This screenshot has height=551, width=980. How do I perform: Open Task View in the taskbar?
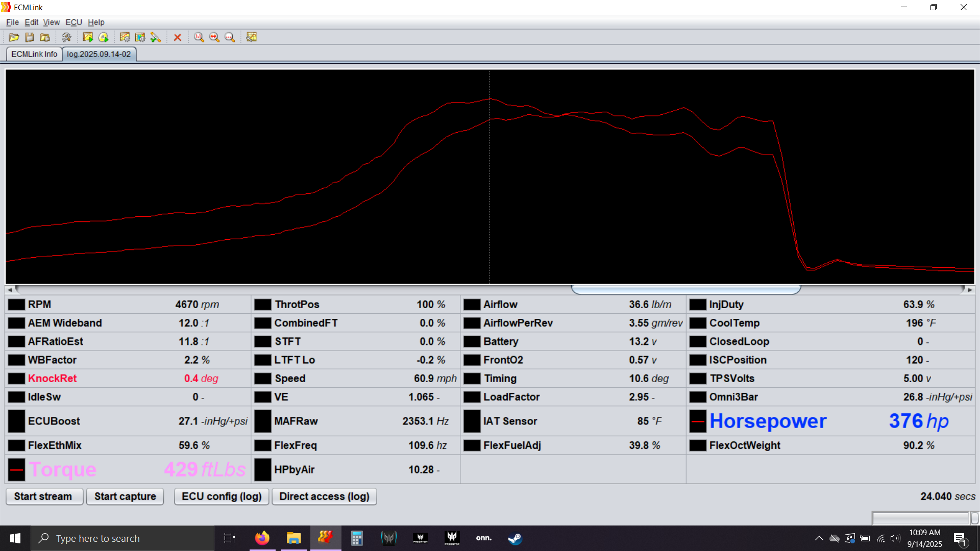230,538
